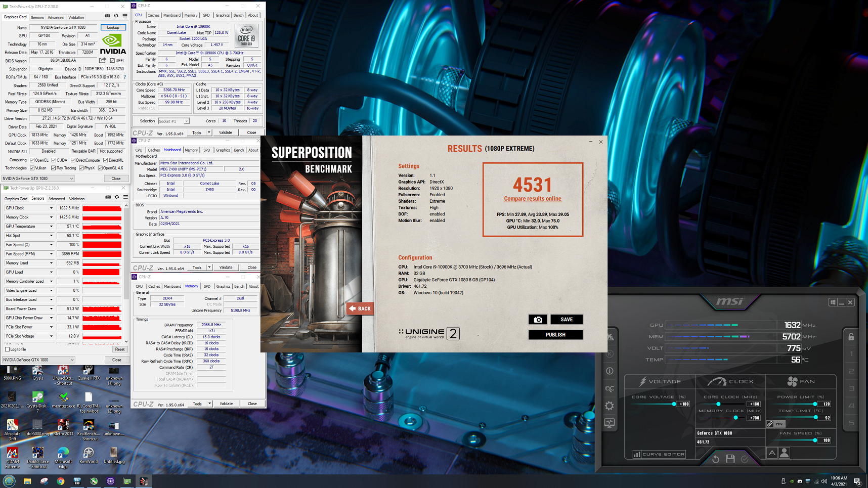Screen dimensions: 868x488
Task: Unlock Afterburner profile lock icon
Action: [x=851, y=337]
